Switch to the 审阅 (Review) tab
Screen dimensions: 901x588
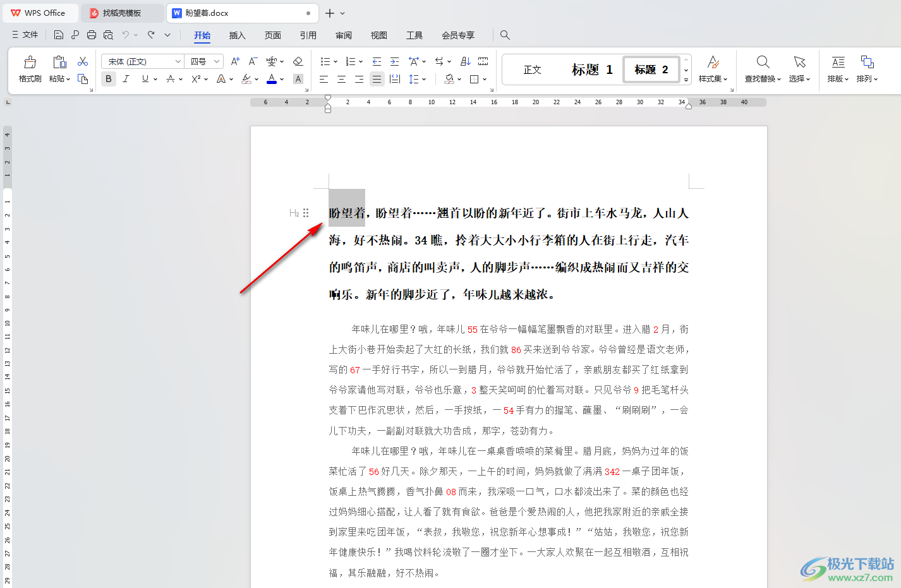343,35
